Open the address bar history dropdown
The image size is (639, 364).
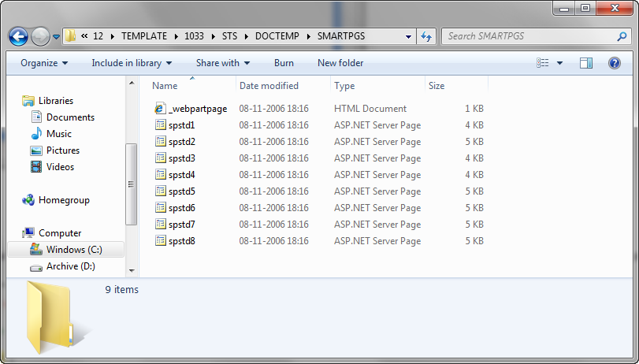coord(408,37)
